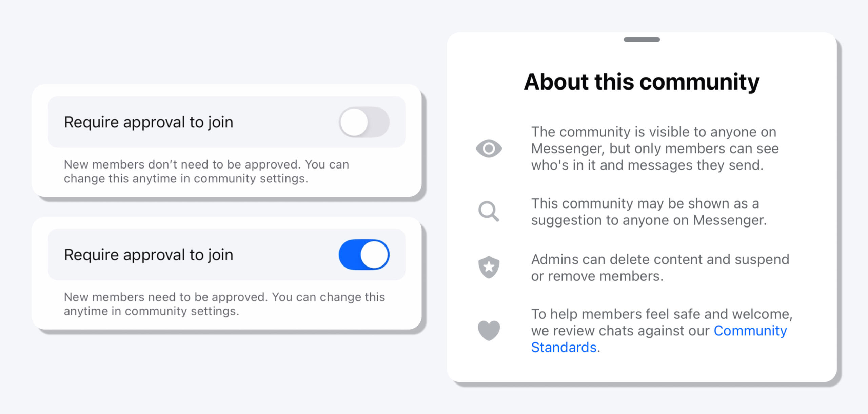Click the "community is visible to anyone" paragraph
The image size is (868, 414).
pos(654,149)
